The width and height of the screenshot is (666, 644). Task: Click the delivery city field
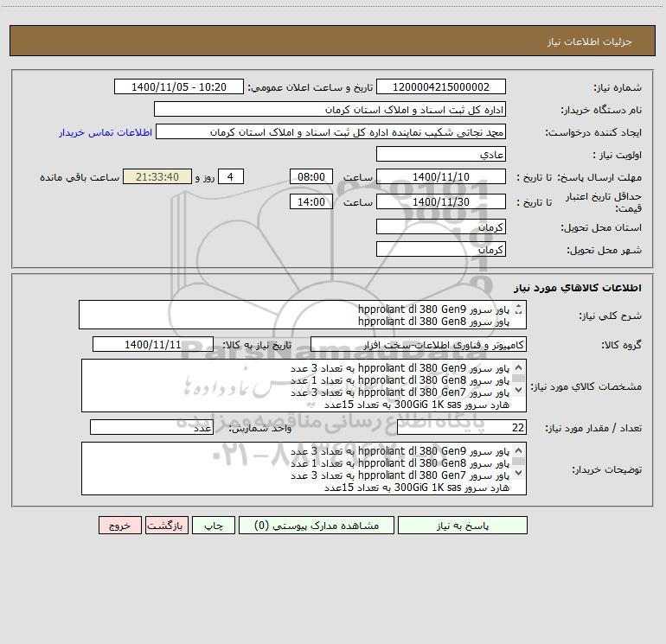[441, 249]
